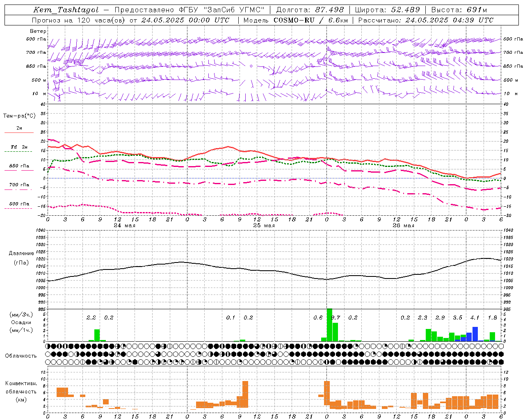Click the 1.8 precipitation value

click(x=493, y=317)
